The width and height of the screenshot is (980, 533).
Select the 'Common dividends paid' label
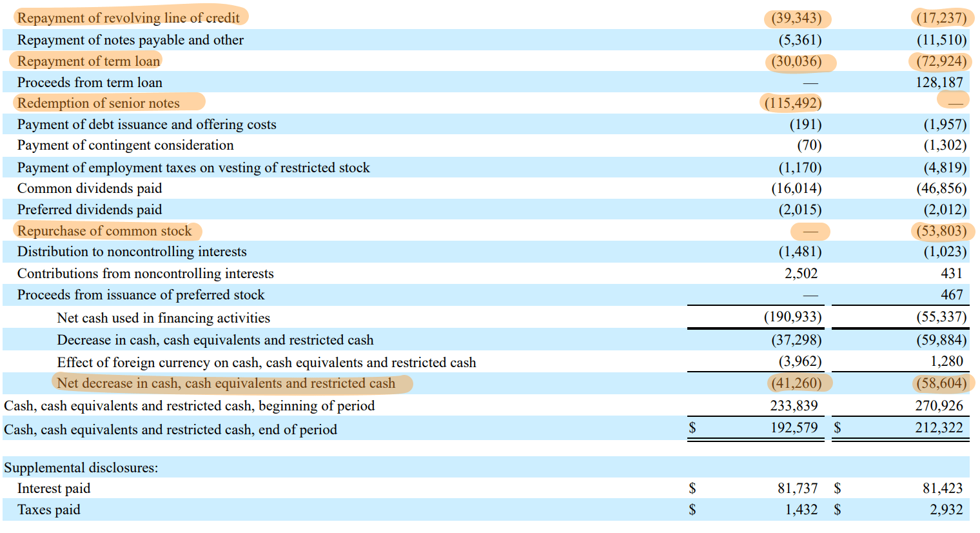(90, 188)
